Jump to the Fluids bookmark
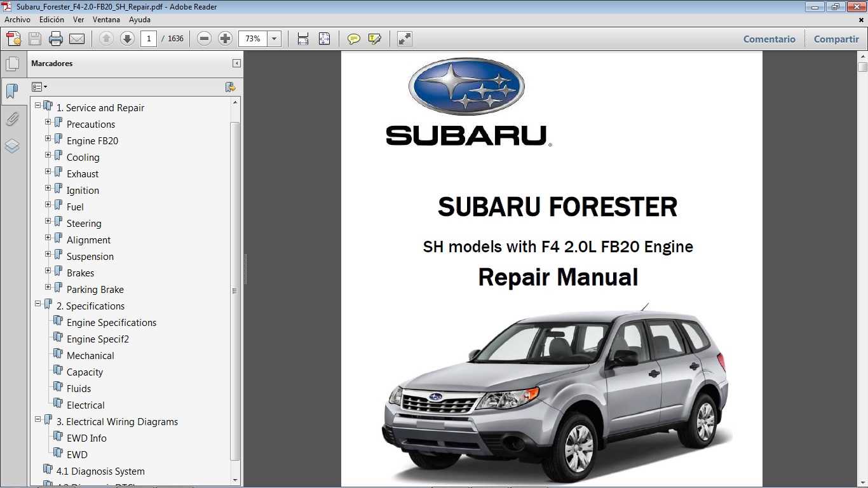Image resolution: width=868 pixels, height=488 pixels. [79, 388]
